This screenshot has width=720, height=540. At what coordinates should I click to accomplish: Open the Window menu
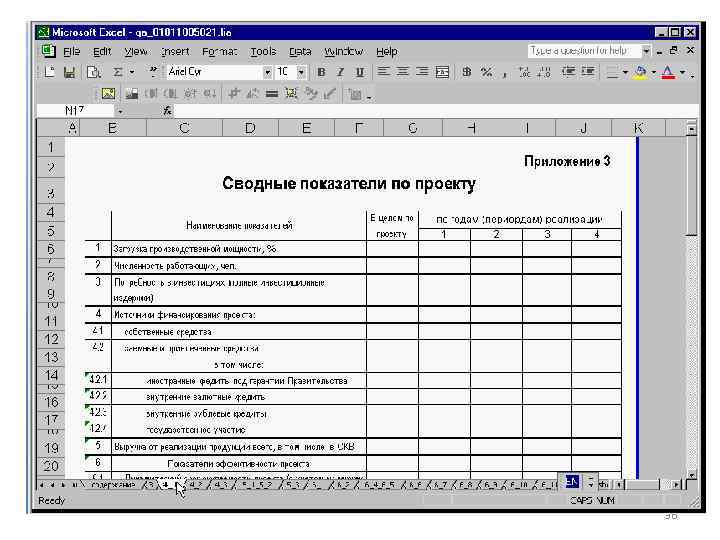(343, 51)
